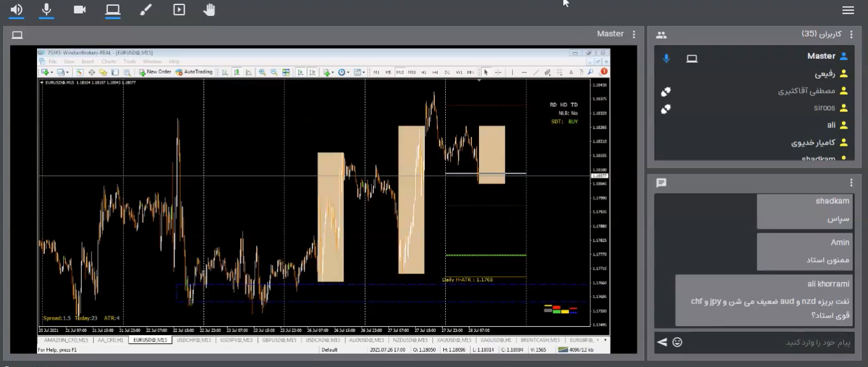Expand the users panel three-dot menu
868x367 pixels.
[x=851, y=35]
